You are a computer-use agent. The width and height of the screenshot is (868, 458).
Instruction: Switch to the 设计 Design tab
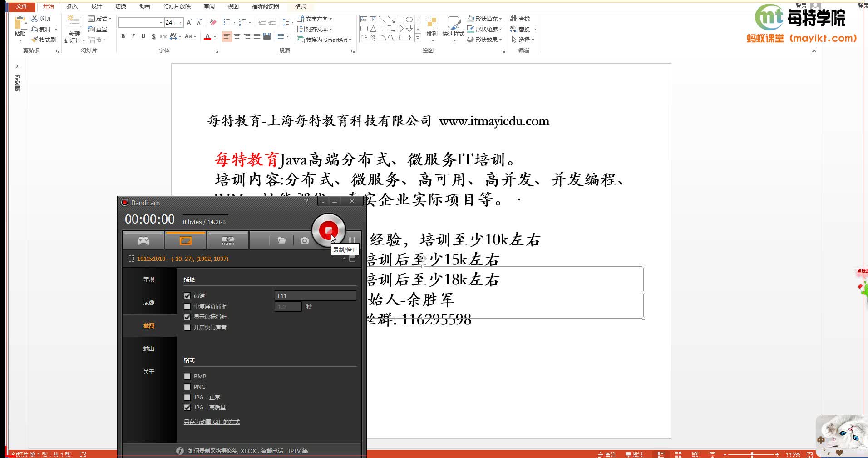click(97, 6)
